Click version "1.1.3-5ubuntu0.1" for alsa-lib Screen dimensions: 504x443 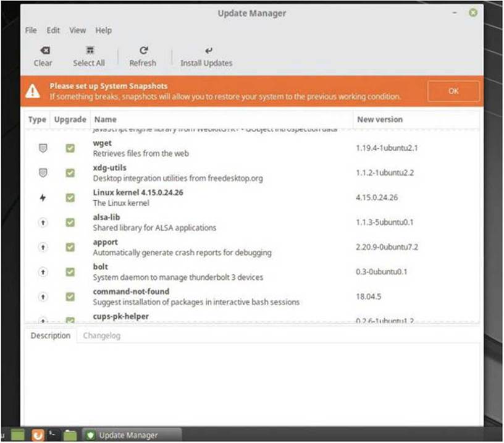[384, 222]
